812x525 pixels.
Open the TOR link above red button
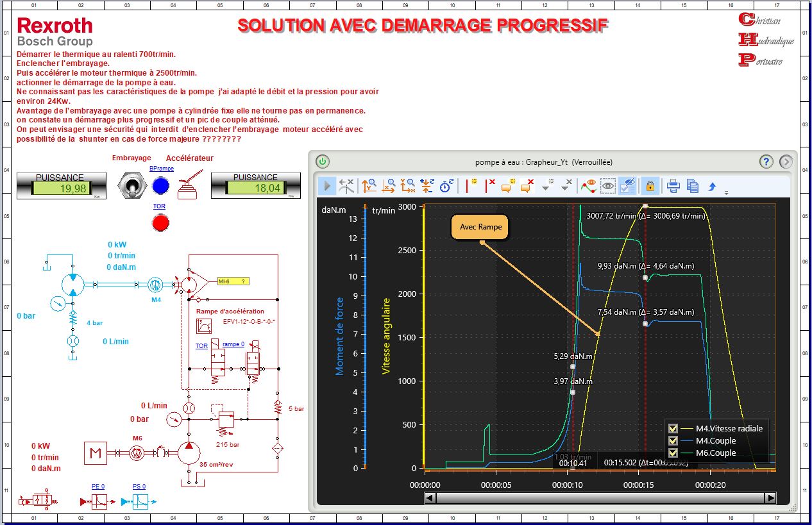(159, 206)
